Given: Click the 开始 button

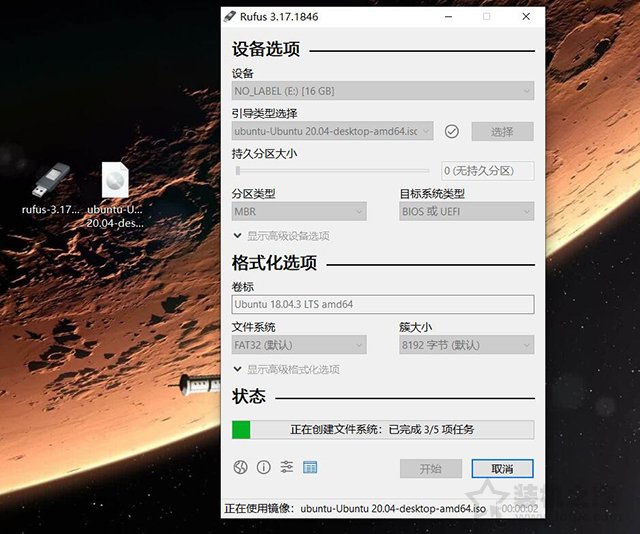Looking at the screenshot, I should click(431, 469).
